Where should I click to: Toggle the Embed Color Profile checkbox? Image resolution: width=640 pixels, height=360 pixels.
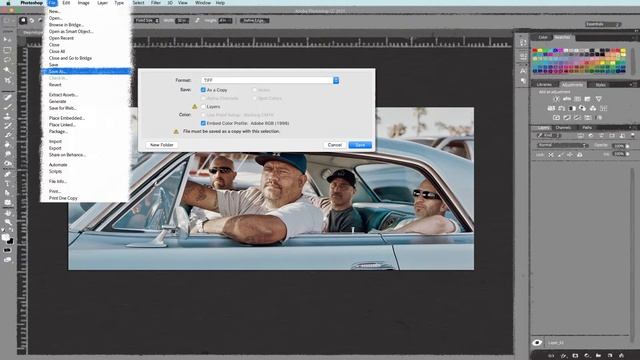tap(203, 123)
